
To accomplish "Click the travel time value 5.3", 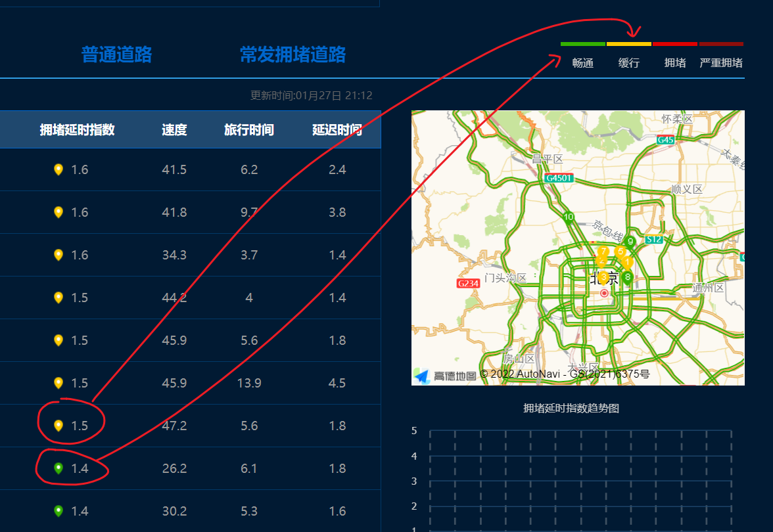I will (x=249, y=511).
